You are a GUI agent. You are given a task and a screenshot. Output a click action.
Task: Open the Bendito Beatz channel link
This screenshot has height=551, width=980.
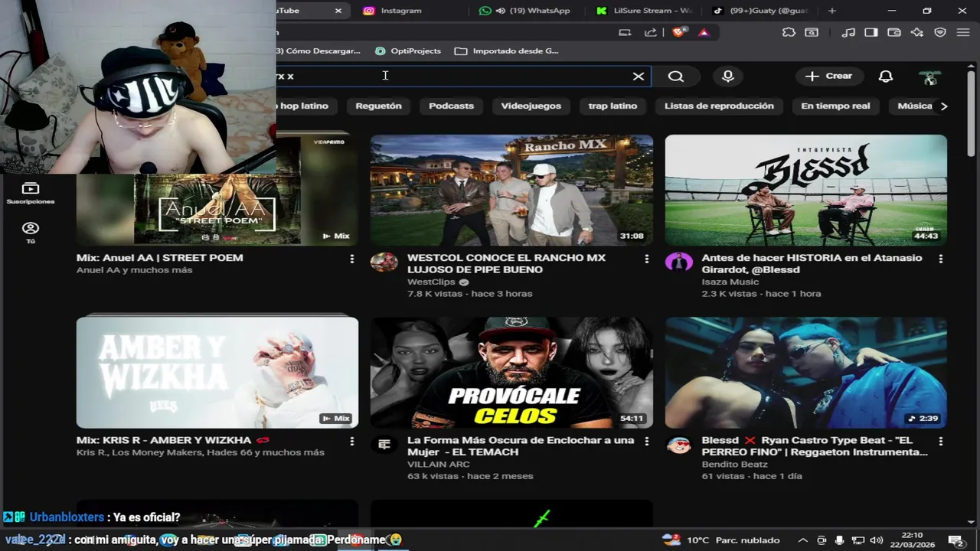click(734, 464)
